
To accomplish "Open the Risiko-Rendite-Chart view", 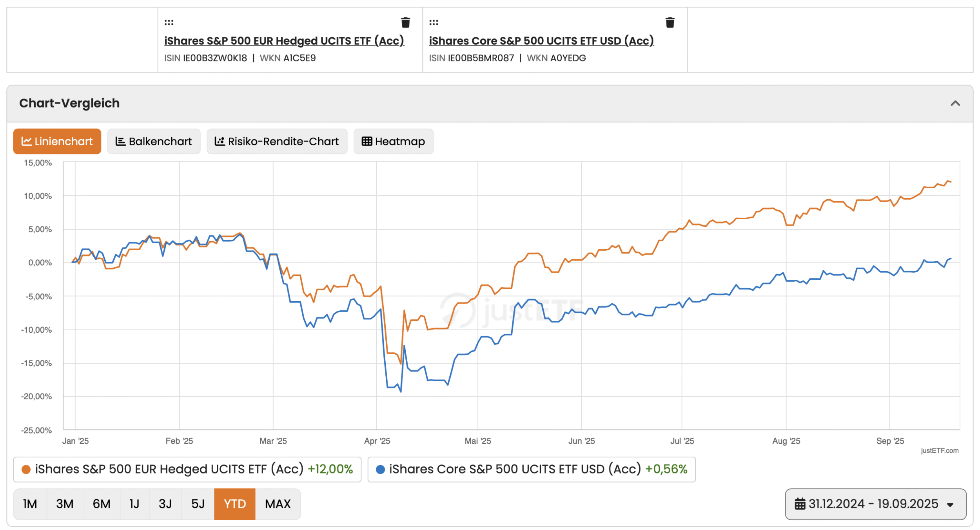I will click(x=277, y=141).
